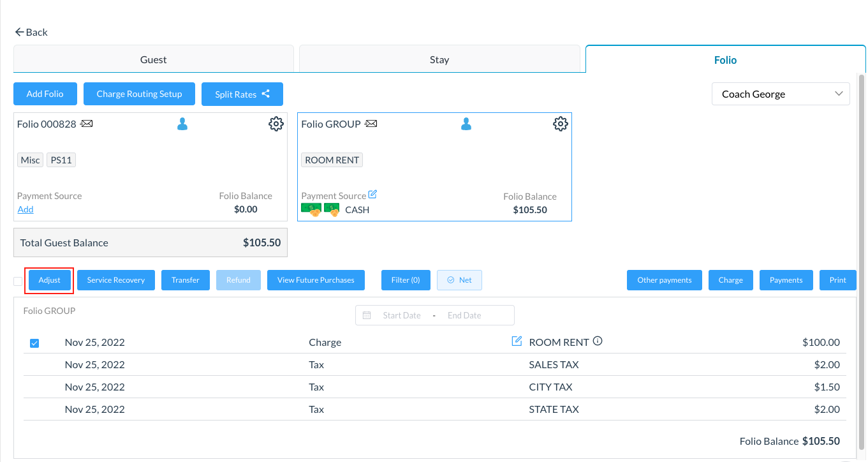Open the Coach George guest dropdown

click(x=781, y=94)
